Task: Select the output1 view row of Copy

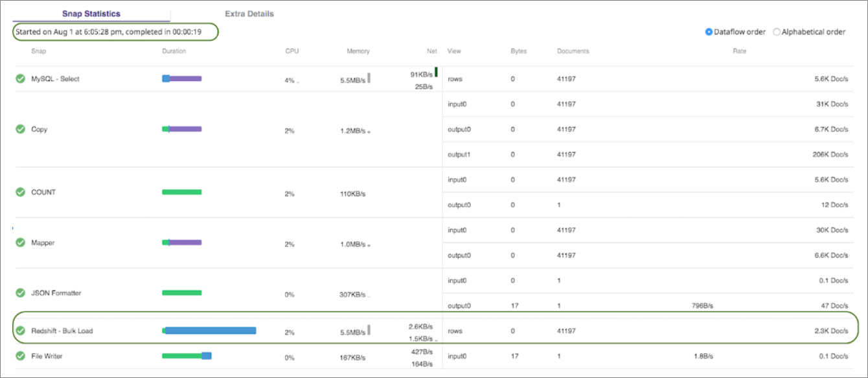Action: [x=458, y=154]
